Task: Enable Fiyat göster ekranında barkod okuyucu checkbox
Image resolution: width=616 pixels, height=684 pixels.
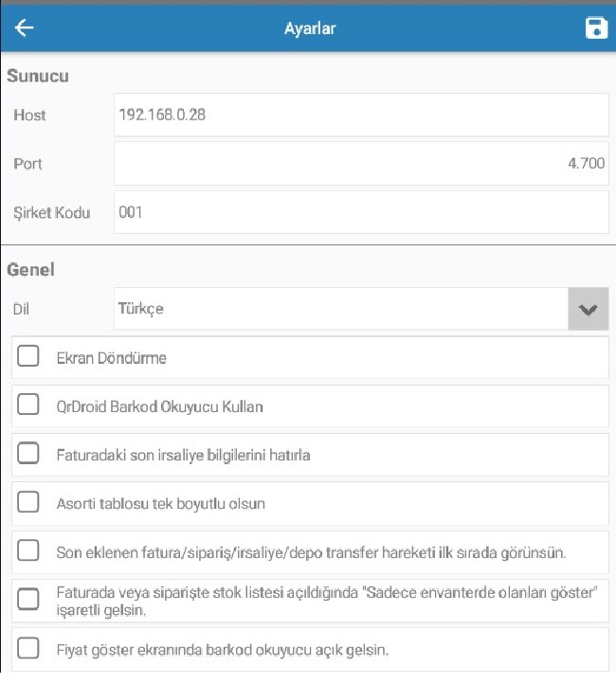Action: pos(28,648)
